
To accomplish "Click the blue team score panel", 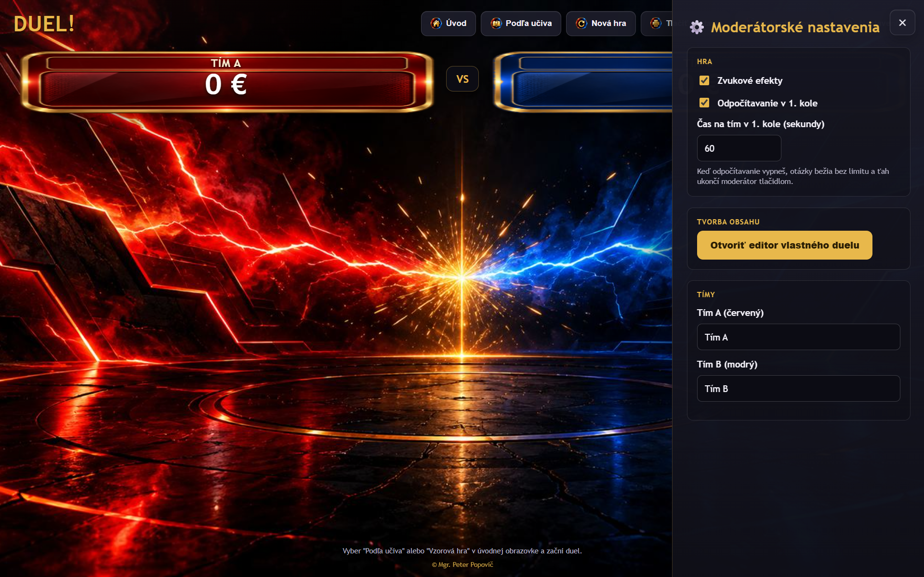I will [583, 82].
